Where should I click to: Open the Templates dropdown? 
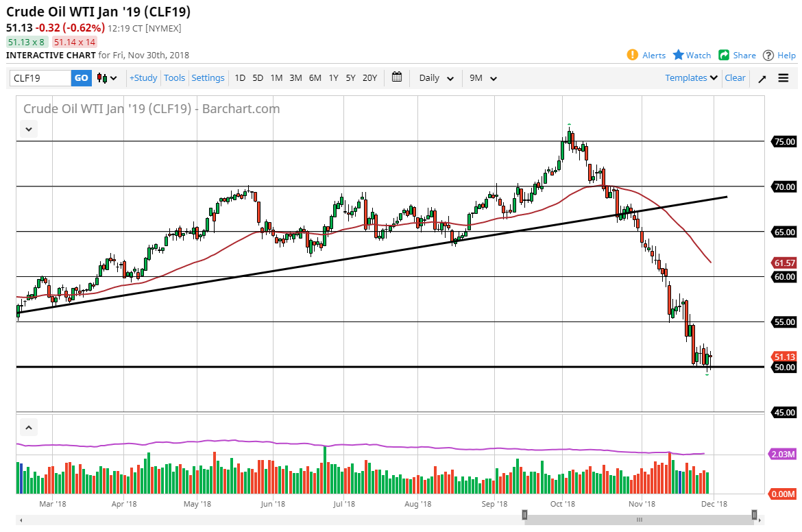(x=691, y=78)
